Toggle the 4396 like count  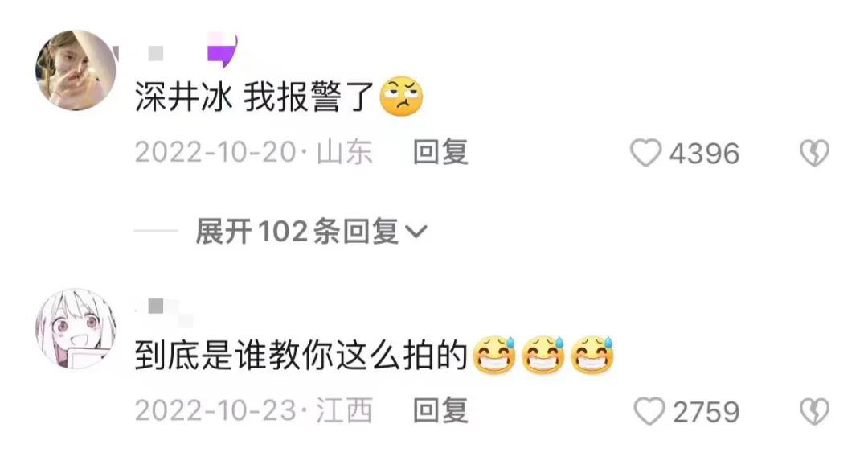click(x=704, y=154)
